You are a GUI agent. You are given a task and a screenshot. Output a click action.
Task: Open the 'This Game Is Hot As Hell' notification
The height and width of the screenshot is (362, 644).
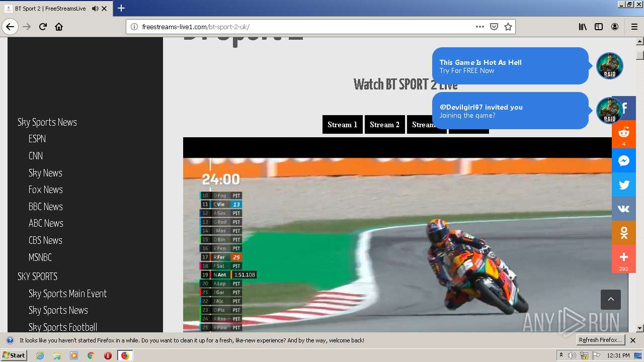(510, 66)
